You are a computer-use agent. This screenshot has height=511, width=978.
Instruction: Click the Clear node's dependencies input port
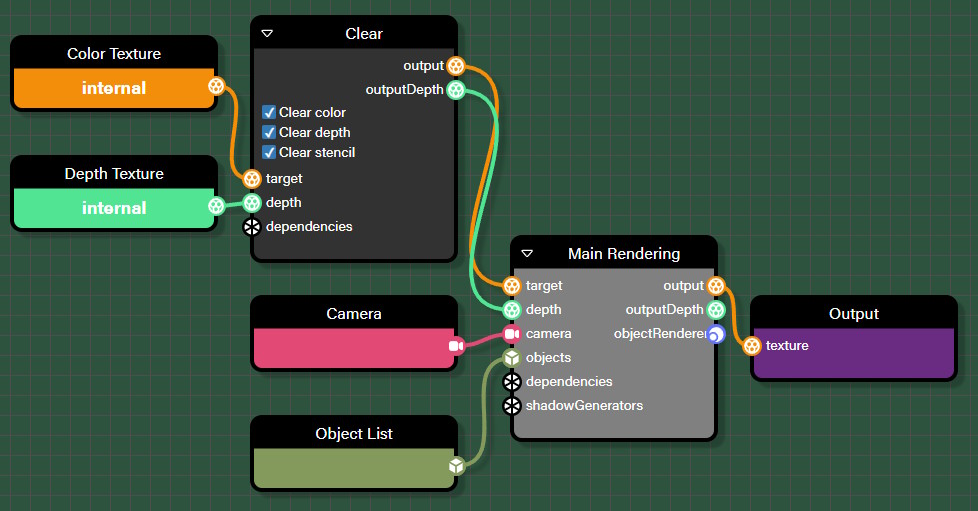(252, 227)
